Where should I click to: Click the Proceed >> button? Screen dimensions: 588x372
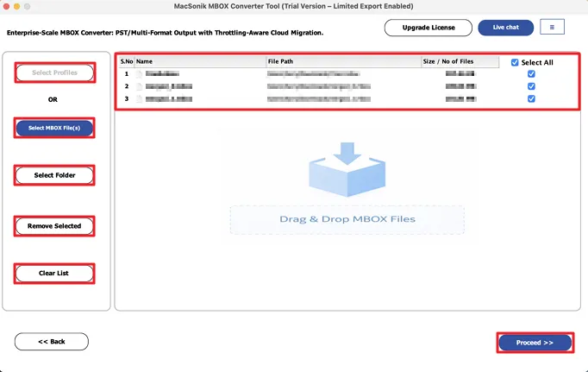coord(535,343)
